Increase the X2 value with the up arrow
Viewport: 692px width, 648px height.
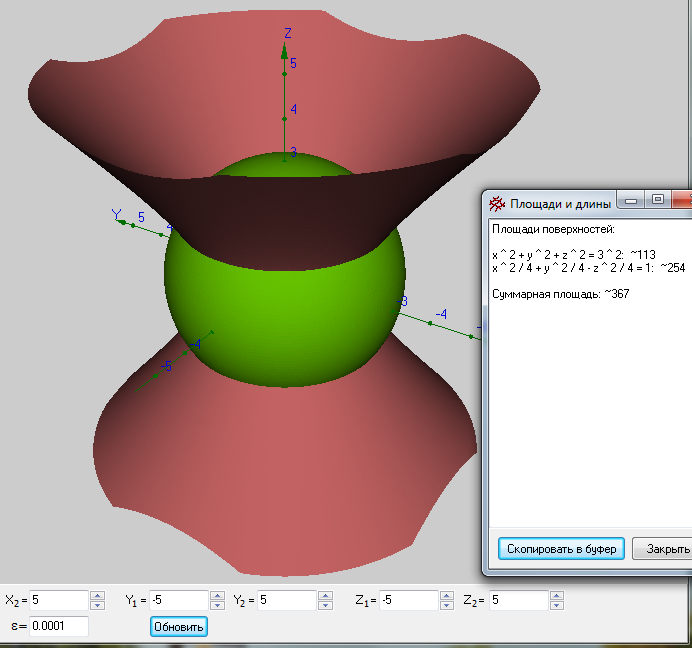coord(97,596)
